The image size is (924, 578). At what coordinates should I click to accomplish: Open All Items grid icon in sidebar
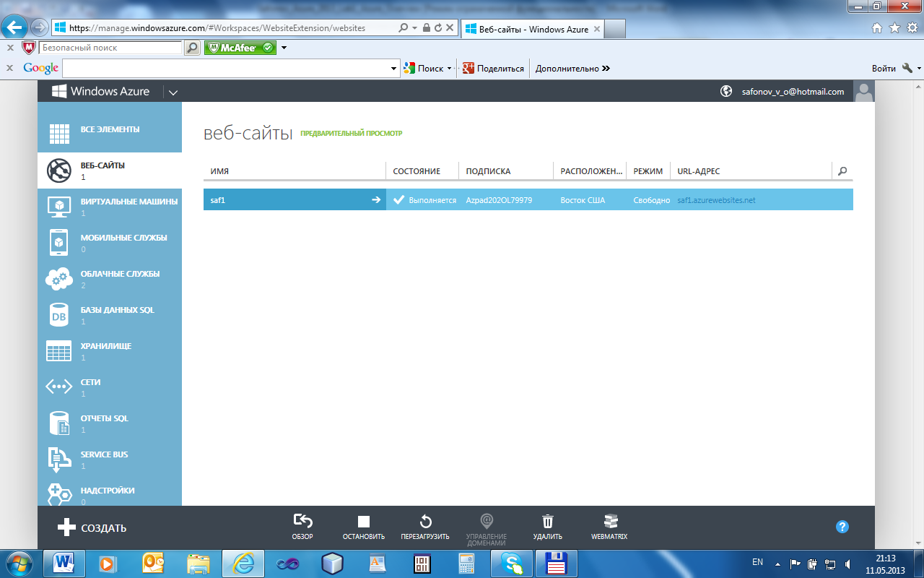click(x=59, y=134)
